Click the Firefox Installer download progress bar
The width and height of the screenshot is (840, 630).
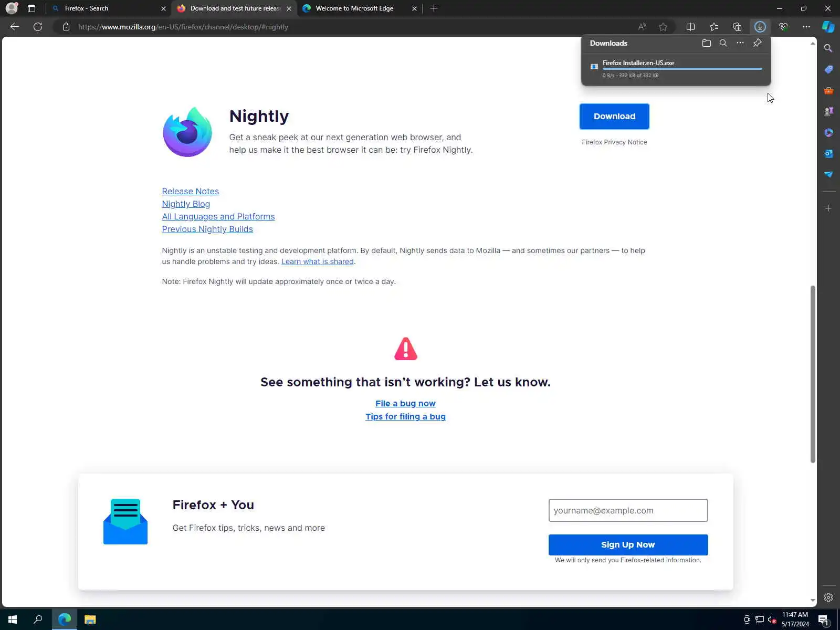682,69
